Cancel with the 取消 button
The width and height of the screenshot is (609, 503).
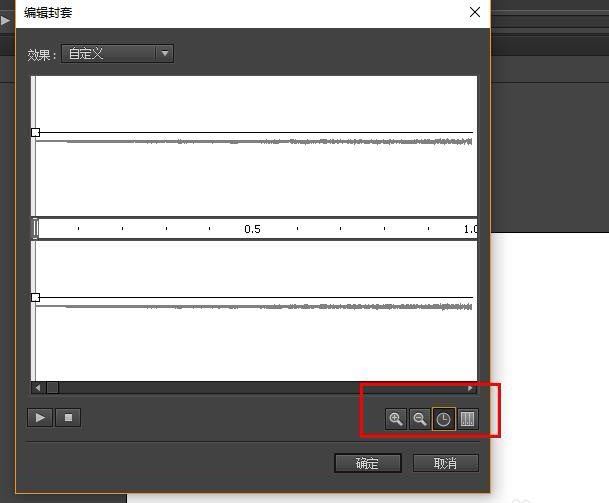click(445, 463)
